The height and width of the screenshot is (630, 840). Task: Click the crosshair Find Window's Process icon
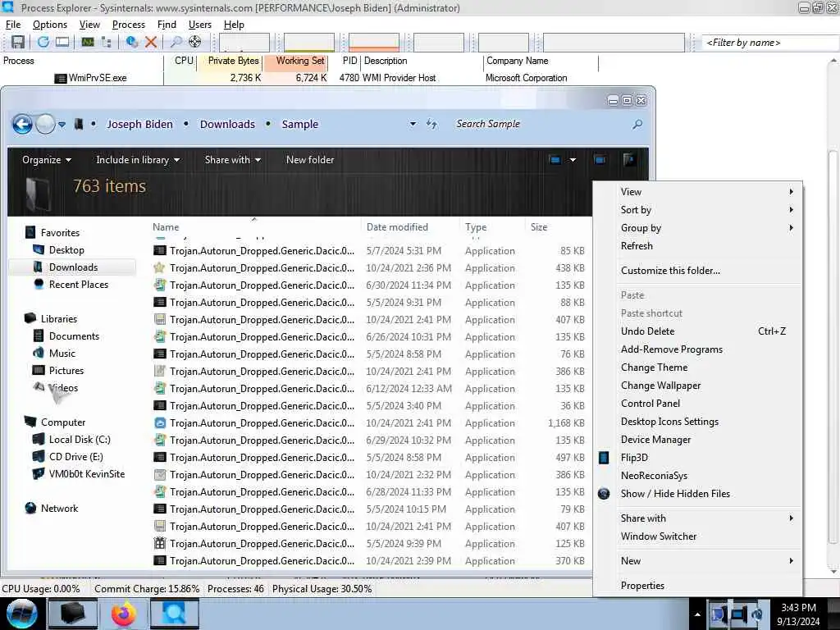pos(195,43)
